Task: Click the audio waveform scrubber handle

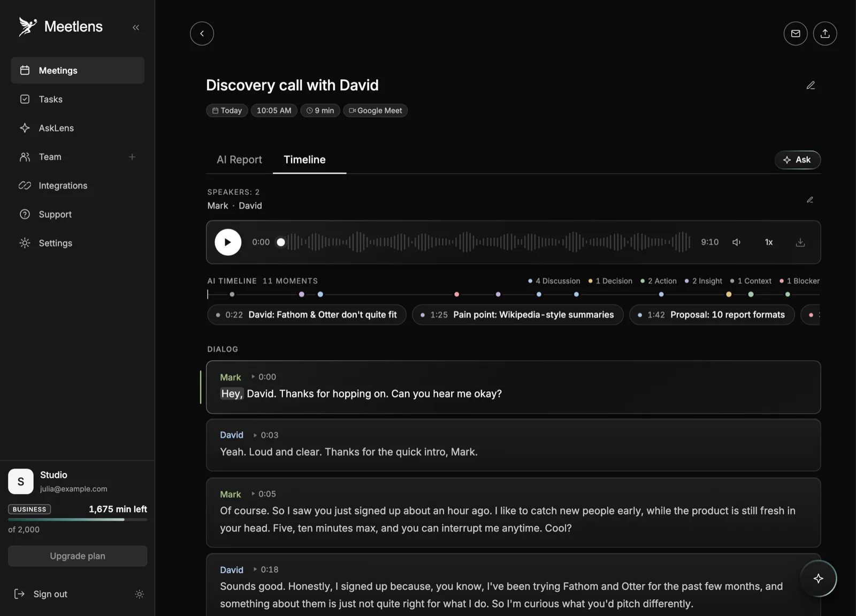Action: tap(281, 242)
